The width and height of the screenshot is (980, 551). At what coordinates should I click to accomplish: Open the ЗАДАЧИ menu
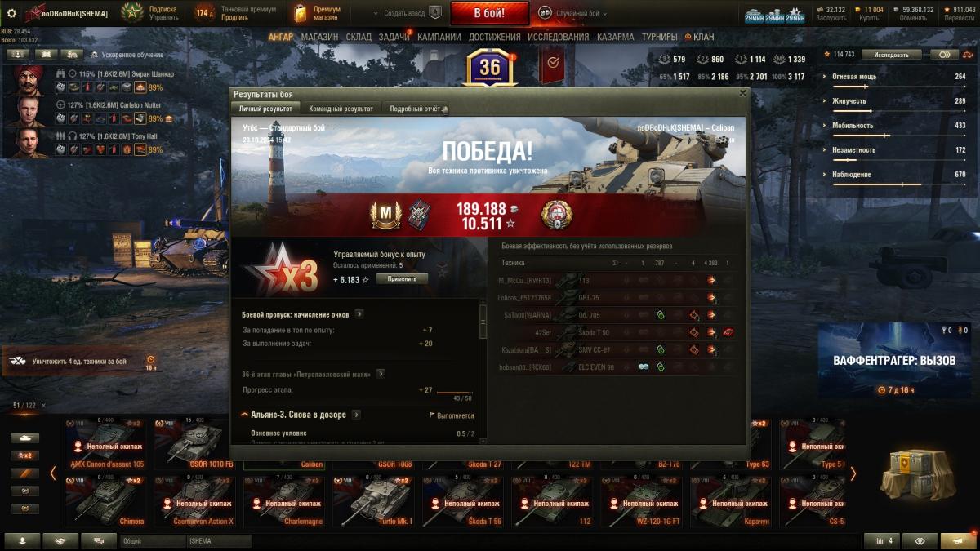tap(394, 38)
